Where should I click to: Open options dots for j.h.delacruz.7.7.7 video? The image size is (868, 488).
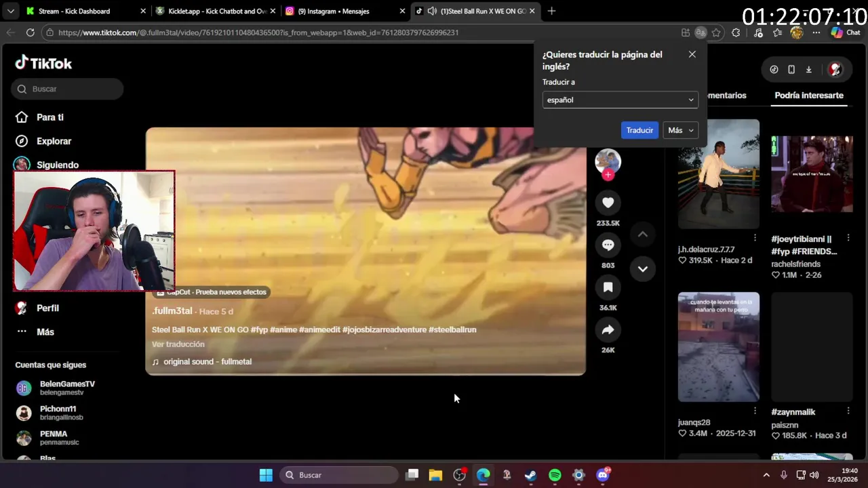coord(755,238)
